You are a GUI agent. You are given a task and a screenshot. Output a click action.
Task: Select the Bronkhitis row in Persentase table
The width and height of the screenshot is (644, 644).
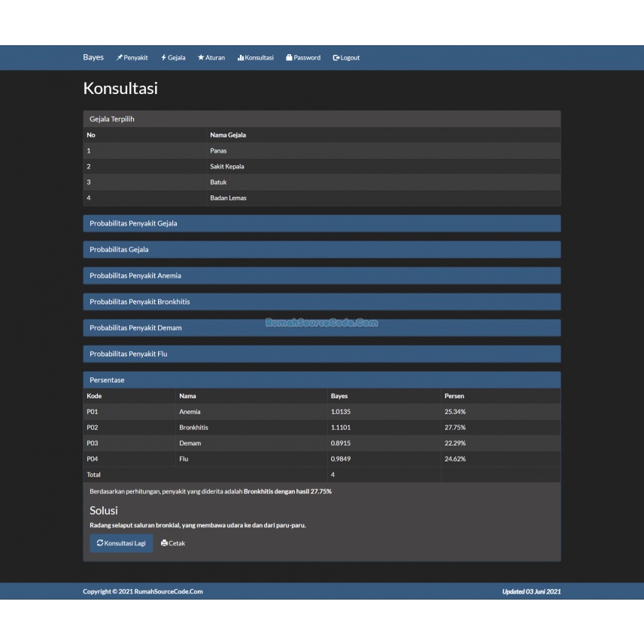coord(322,427)
